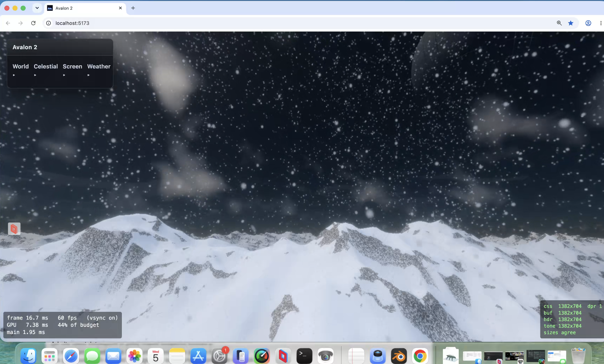This screenshot has width=604, height=364.
Task: Launch Blender from the dock
Action: pyautogui.click(x=399, y=356)
